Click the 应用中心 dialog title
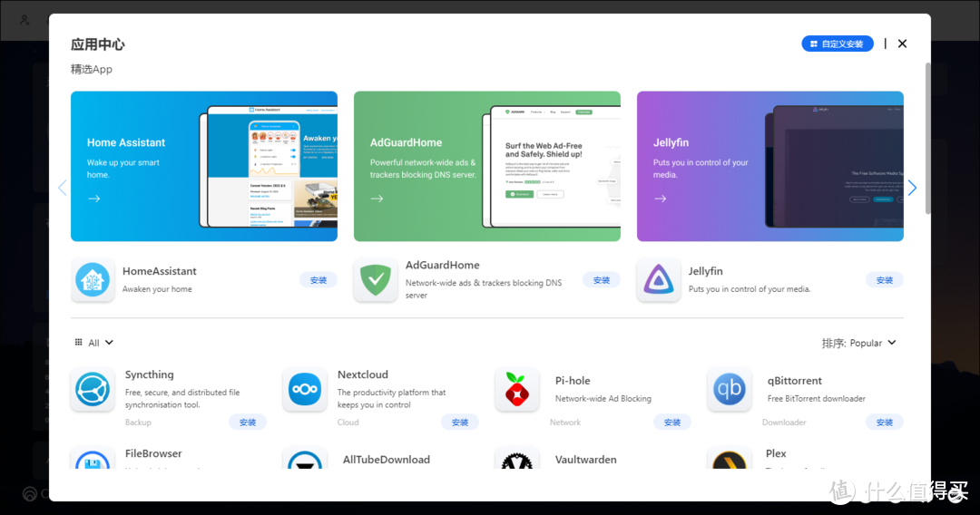 point(97,44)
